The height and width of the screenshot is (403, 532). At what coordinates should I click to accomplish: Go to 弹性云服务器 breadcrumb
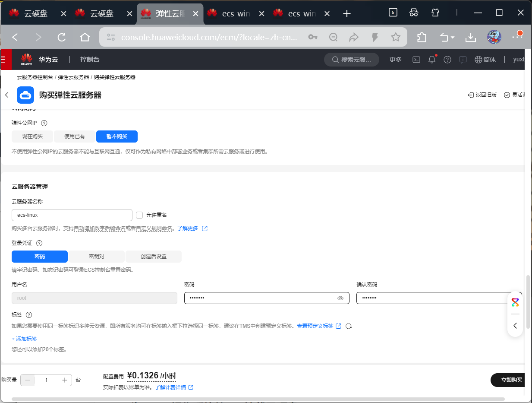click(73, 77)
